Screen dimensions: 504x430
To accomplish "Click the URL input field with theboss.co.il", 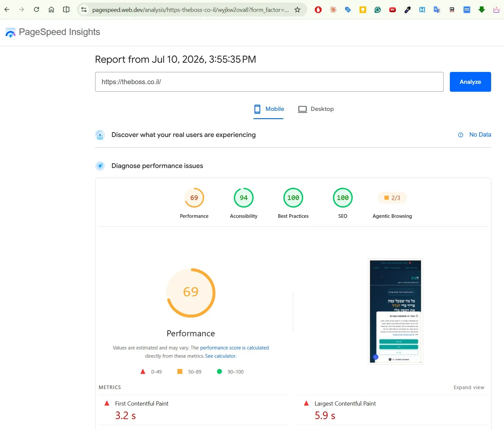I will (x=269, y=82).
